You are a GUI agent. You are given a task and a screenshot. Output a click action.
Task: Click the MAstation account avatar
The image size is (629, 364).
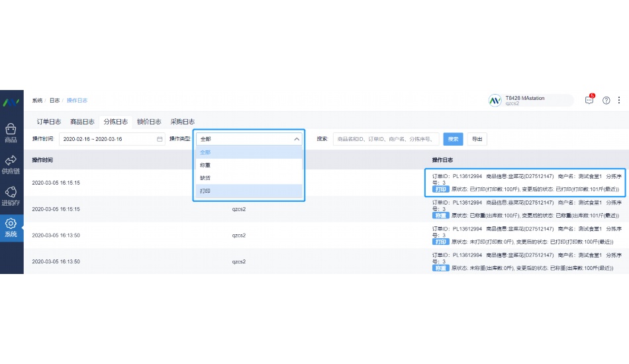point(495,101)
